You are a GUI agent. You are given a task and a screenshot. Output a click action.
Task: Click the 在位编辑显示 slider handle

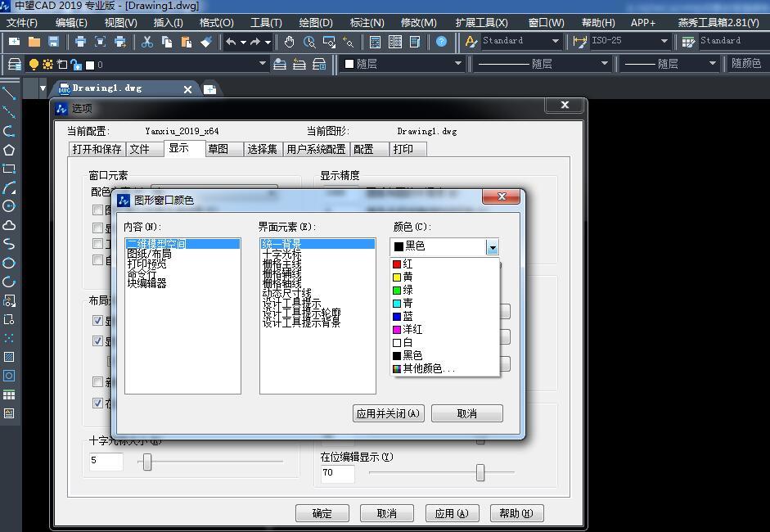coord(480,472)
